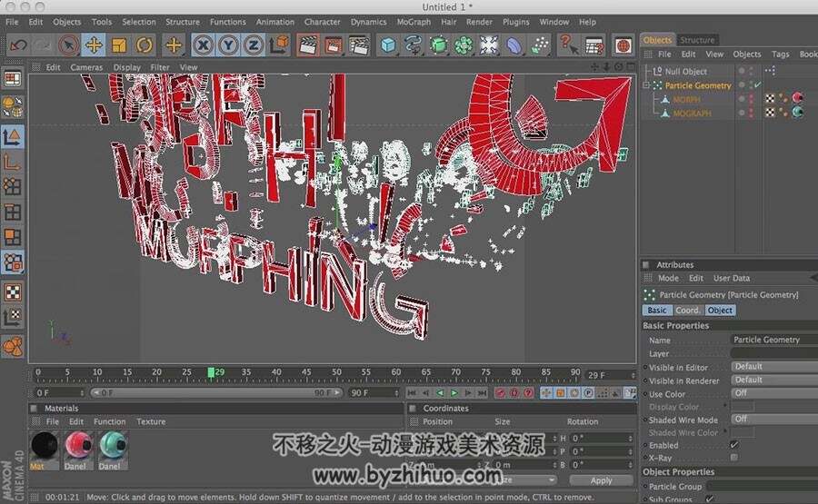Activate the Scale tool
The height and width of the screenshot is (504, 818).
point(119,45)
